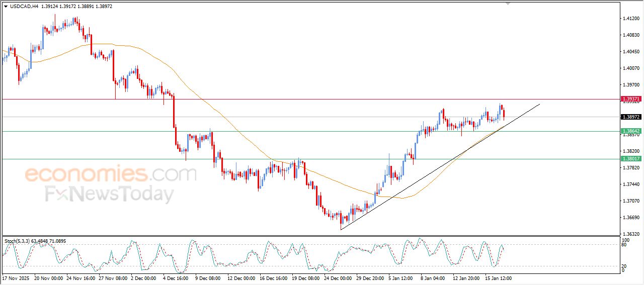Click the 15 Jan 12:00 time label
The height and width of the screenshot is (285, 644).
click(498, 278)
